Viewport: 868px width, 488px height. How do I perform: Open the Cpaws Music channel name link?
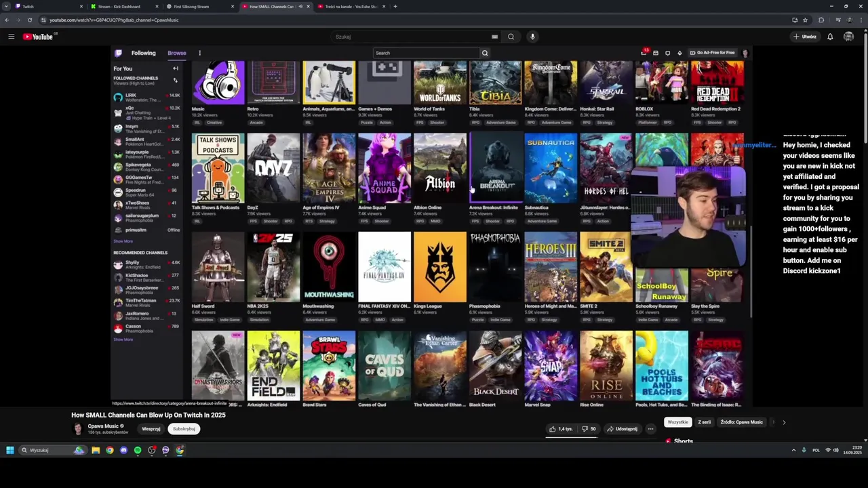pos(103,426)
